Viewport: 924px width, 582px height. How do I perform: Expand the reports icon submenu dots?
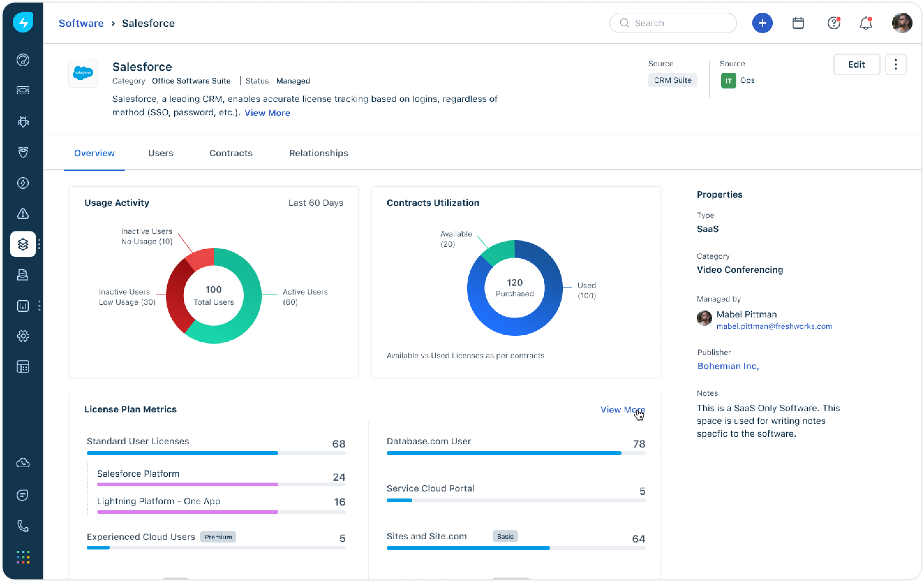[40, 306]
